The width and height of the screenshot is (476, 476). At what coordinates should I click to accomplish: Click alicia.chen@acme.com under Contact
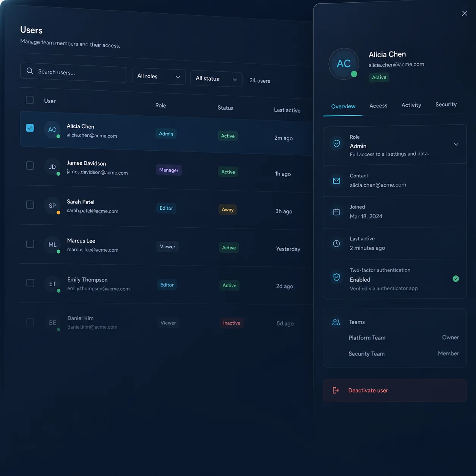(378, 185)
